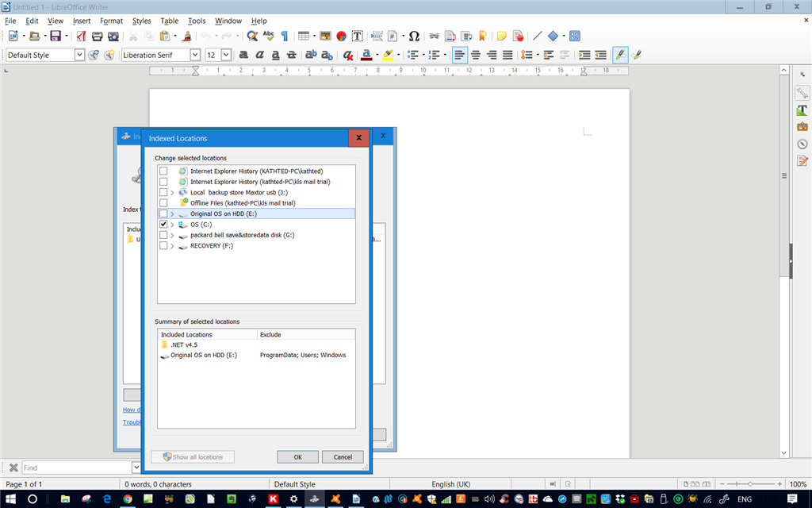812x508 pixels.
Task: Open the font size 12 dropdown
Action: [x=226, y=55]
